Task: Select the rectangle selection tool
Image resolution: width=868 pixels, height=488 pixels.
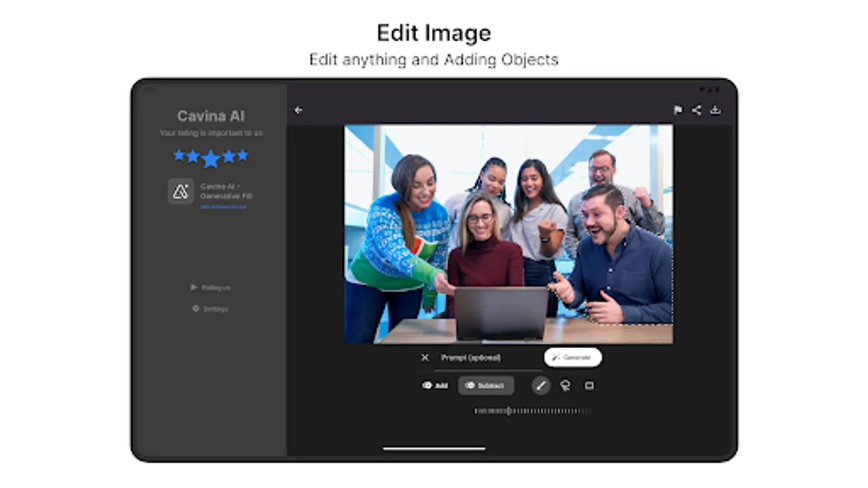Action: (589, 386)
